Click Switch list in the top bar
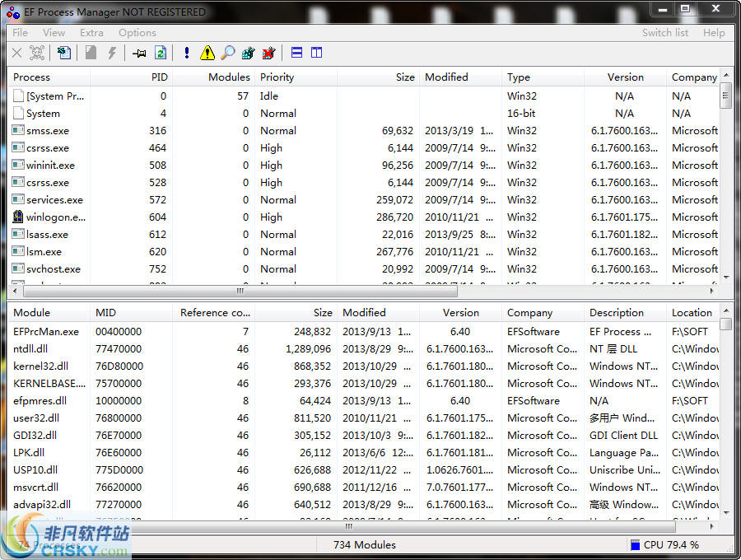The image size is (741, 560). tap(665, 33)
